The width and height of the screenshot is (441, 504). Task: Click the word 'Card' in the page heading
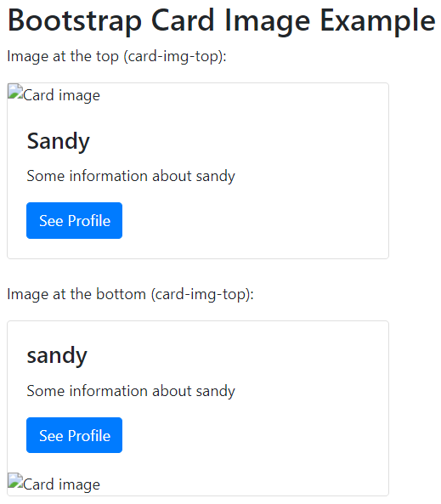pyautogui.click(x=183, y=21)
